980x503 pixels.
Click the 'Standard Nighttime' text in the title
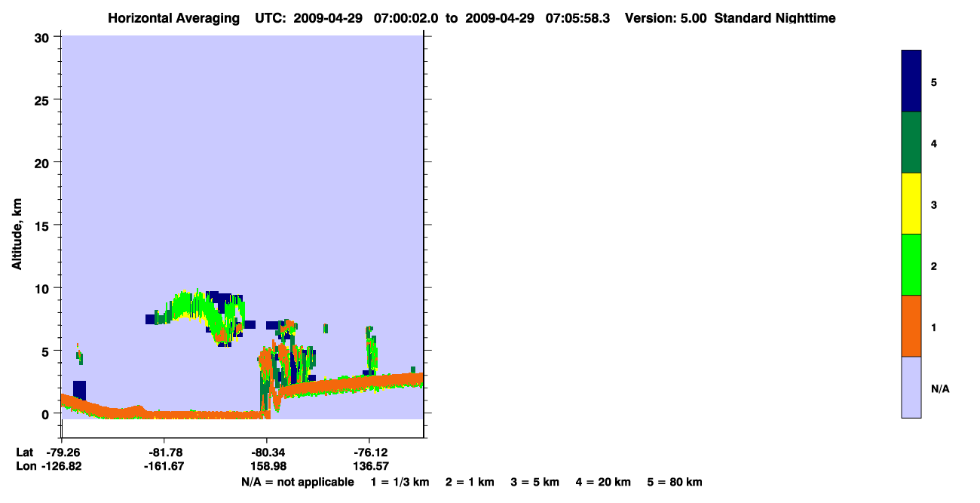775,18
